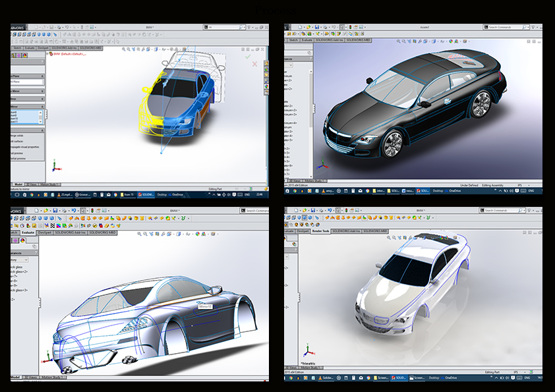Image resolution: width=555 pixels, height=392 pixels.
Task: Click Zoom to Area in Assem1 view toolbar
Action: (404, 42)
